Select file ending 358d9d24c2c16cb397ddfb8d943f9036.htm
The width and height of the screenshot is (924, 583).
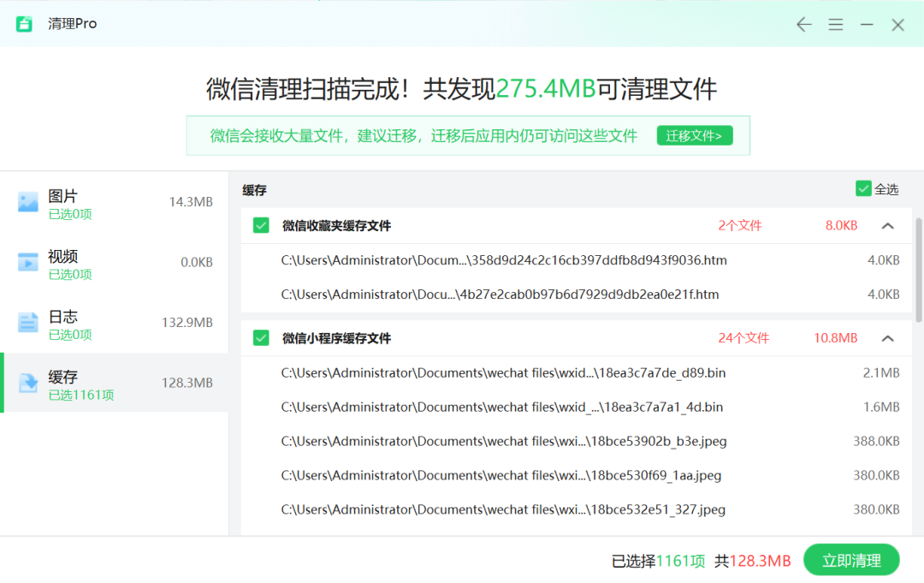click(x=577, y=260)
